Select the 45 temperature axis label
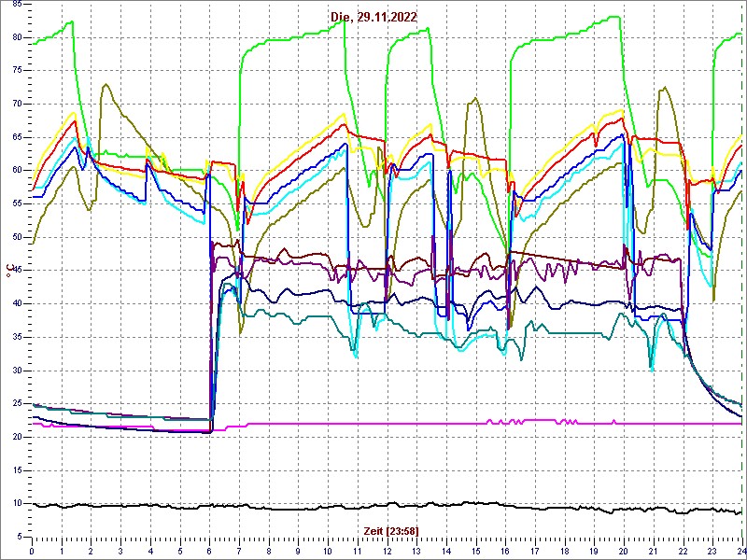Image resolution: width=747 pixels, height=560 pixels. tap(17, 271)
